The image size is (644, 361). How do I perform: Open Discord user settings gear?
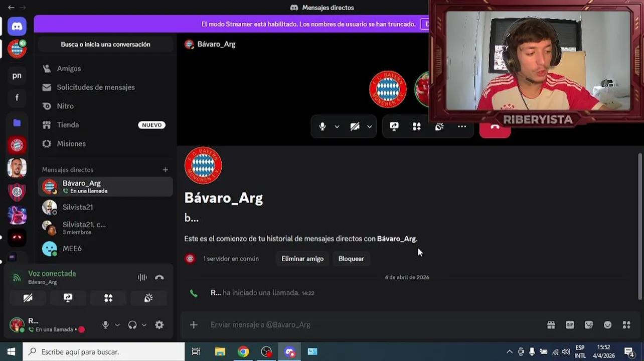click(x=159, y=325)
